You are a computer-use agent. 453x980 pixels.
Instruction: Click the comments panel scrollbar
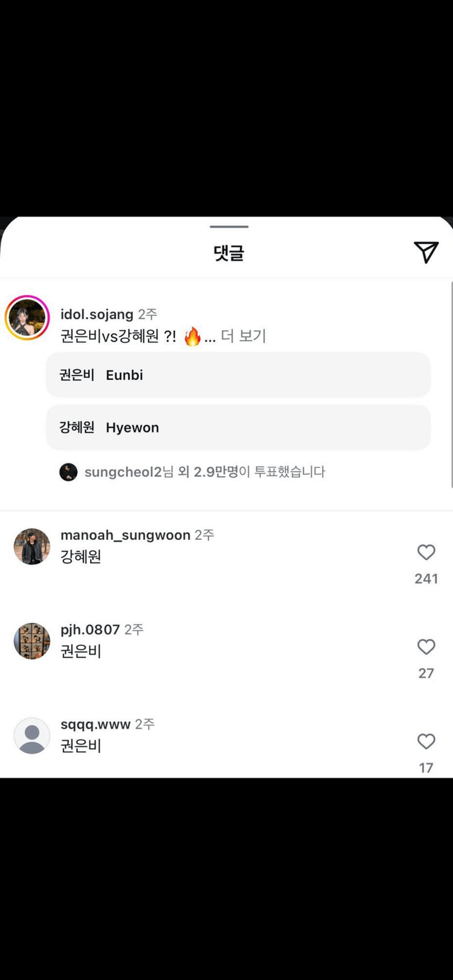coord(451,382)
